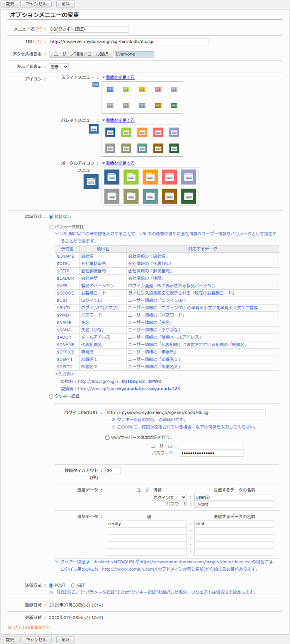
Task: Pick the dark green slide menu icon
Action: tap(174, 105)
